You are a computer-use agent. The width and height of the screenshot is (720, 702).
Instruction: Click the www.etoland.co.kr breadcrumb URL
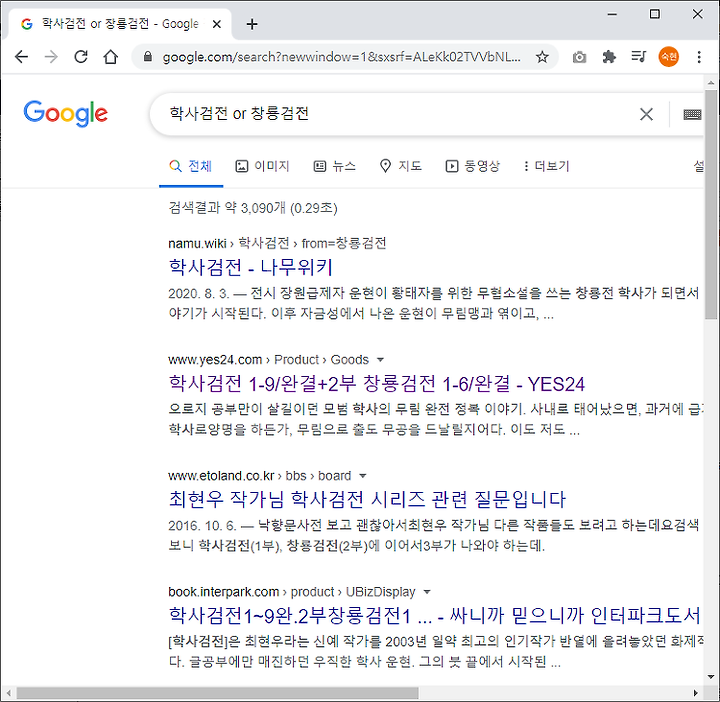click(x=259, y=476)
